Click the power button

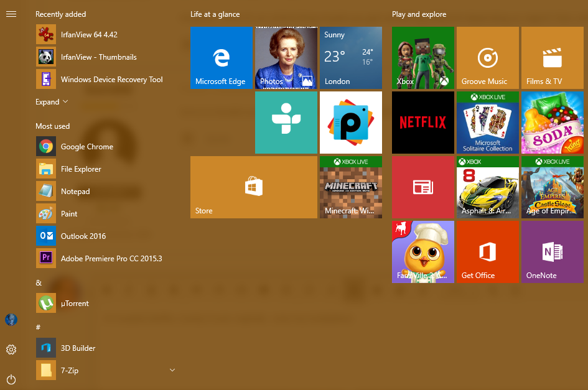(11, 379)
